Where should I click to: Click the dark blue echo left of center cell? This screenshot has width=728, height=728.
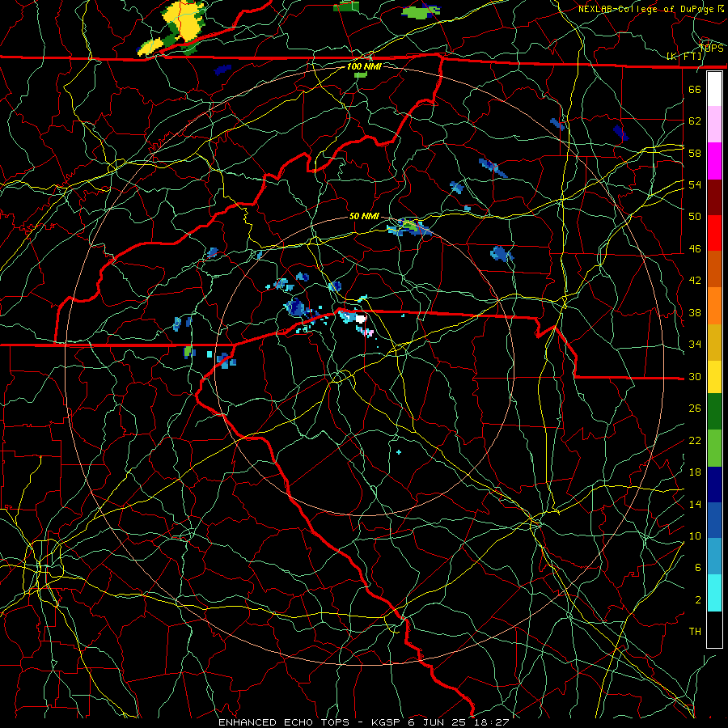pyautogui.click(x=295, y=307)
